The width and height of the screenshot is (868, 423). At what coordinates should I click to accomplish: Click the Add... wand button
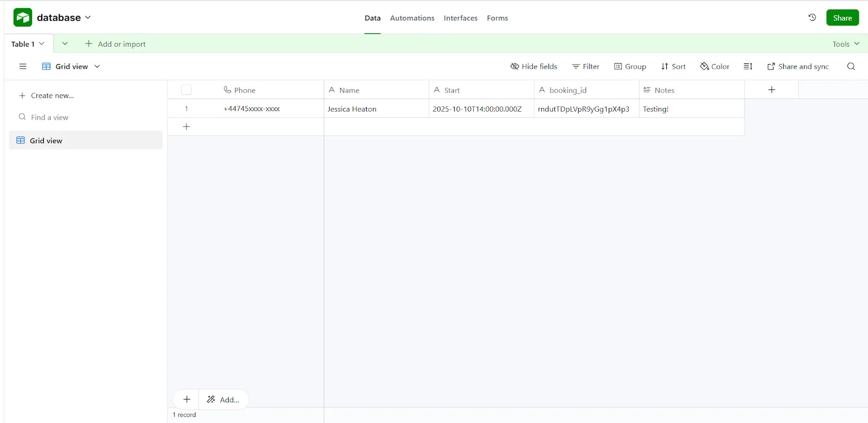(224, 399)
